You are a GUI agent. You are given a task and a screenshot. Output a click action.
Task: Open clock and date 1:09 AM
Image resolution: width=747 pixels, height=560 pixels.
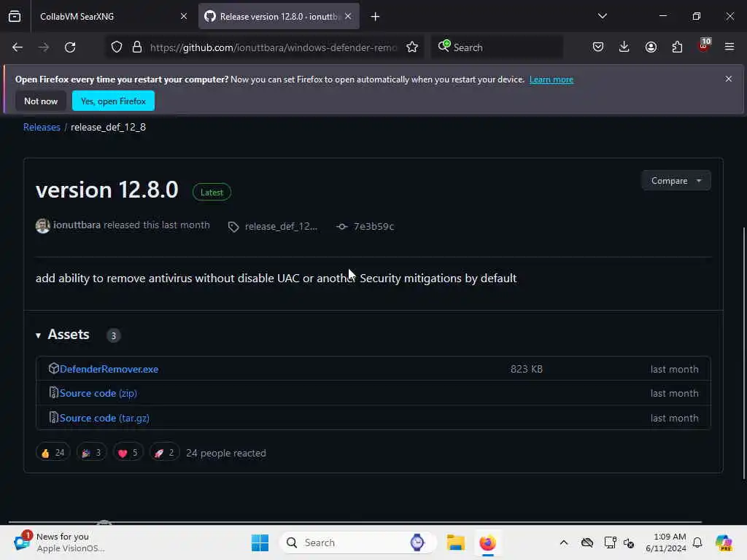[x=665, y=542]
